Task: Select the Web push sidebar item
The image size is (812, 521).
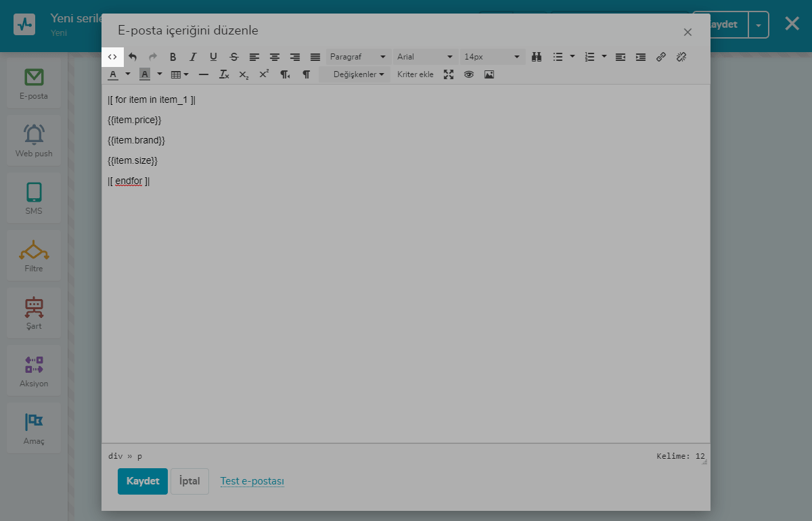Action: point(34,141)
